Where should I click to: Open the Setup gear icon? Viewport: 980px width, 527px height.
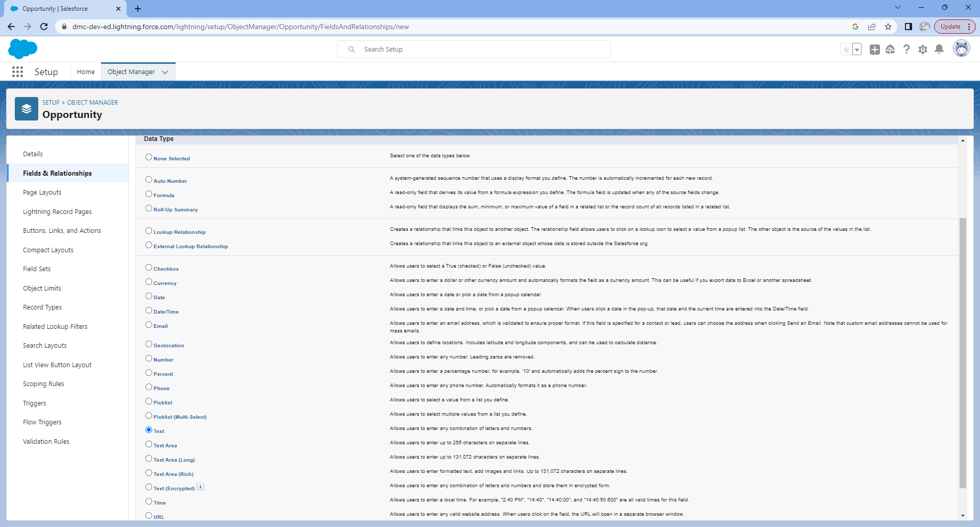pos(922,50)
